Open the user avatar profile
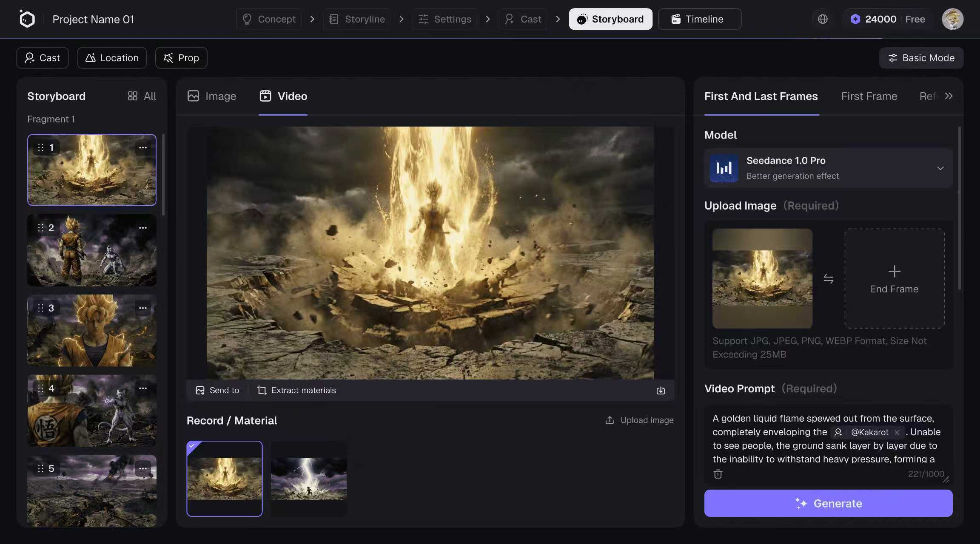 (x=952, y=19)
